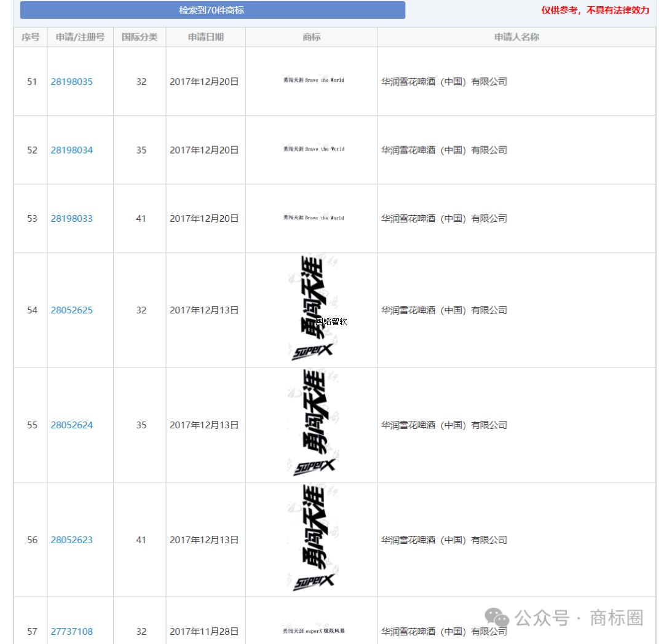Click class 35 in row 52

[141, 150]
